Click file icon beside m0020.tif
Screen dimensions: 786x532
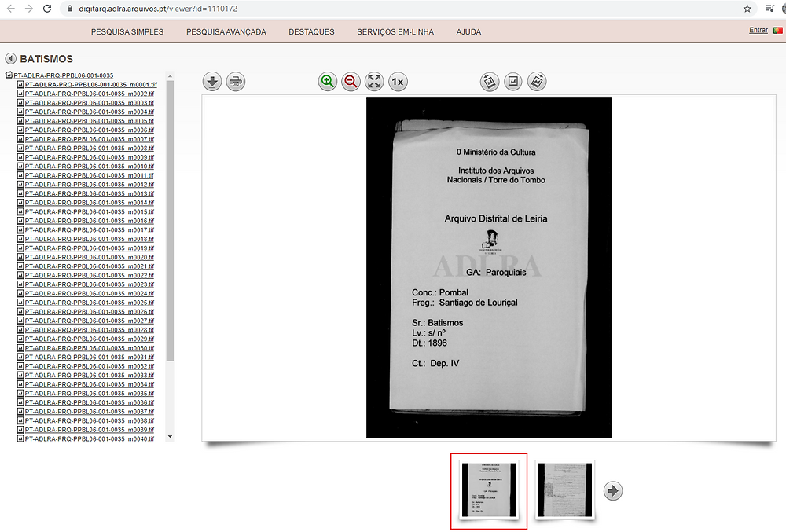(x=20, y=257)
